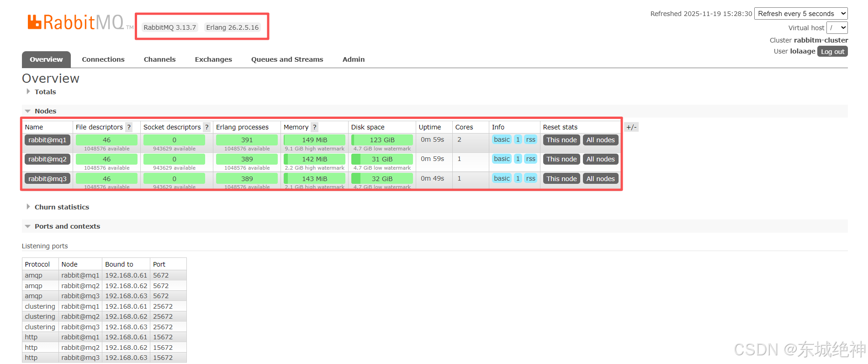Click the basic tag for rabbit@mq2

click(x=502, y=159)
